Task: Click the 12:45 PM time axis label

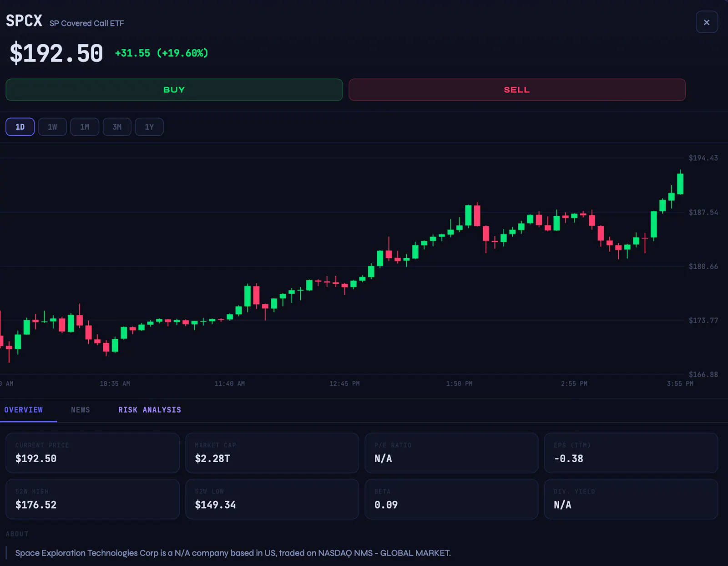Action: pos(344,384)
